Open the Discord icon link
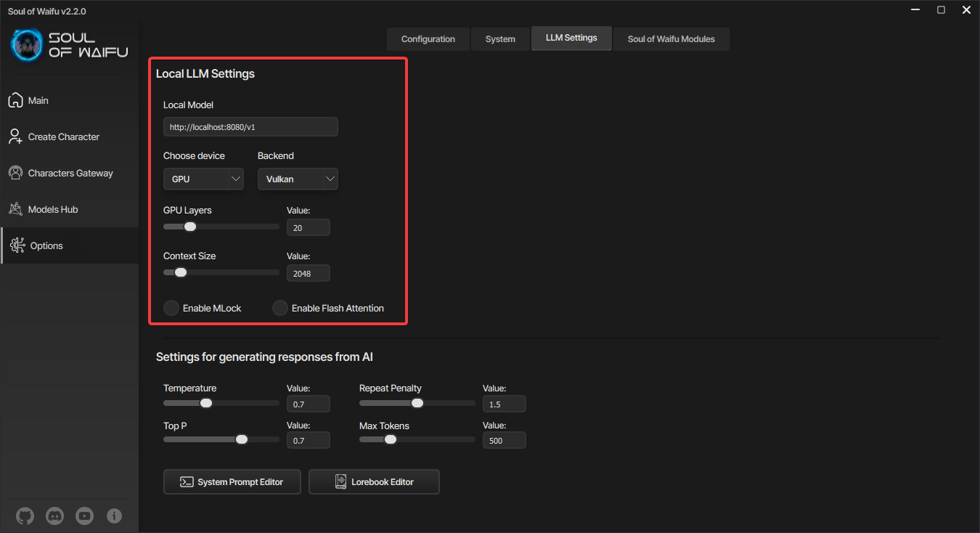Viewport: 980px width, 533px height. tap(54, 516)
